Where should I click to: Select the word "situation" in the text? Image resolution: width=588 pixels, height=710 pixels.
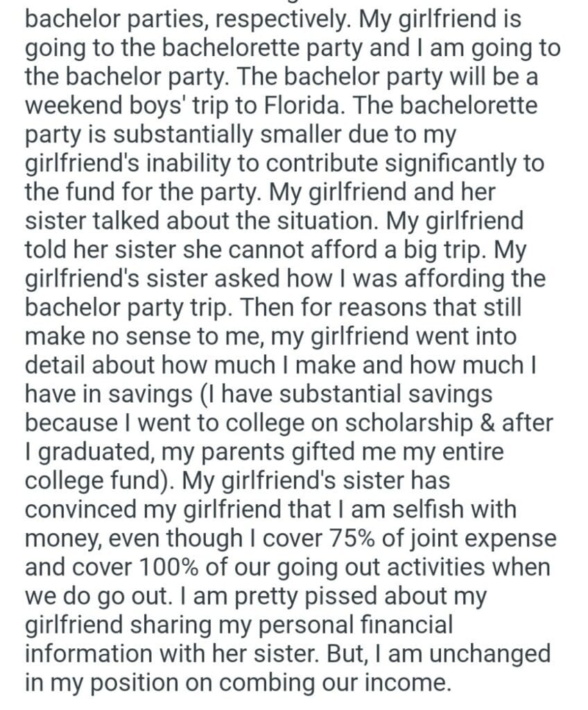(x=326, y=220)
